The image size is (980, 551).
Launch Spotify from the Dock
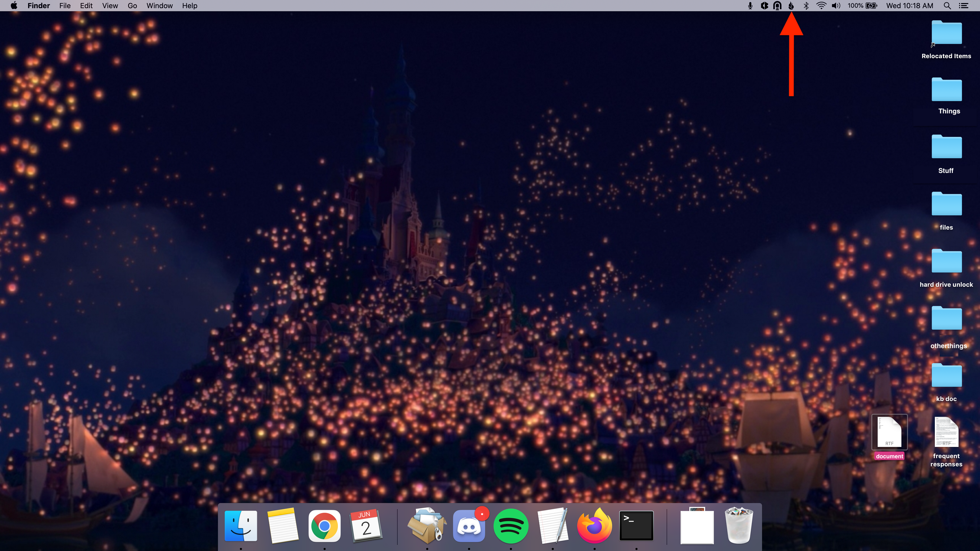click(510, 526)
